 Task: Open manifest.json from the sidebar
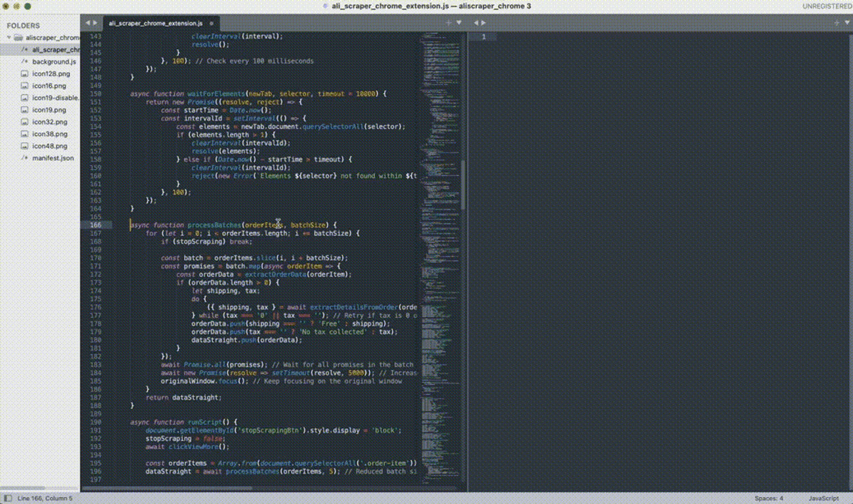coord(53,158)
